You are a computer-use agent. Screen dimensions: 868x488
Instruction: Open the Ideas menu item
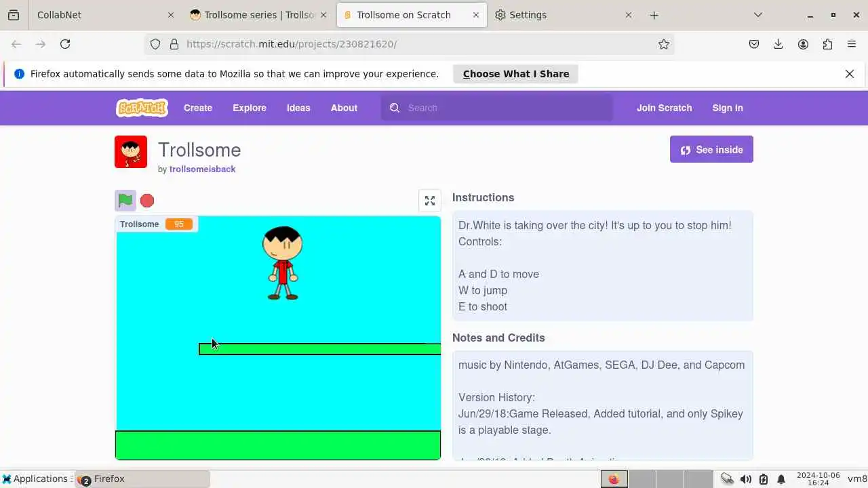tap(298, 108)
